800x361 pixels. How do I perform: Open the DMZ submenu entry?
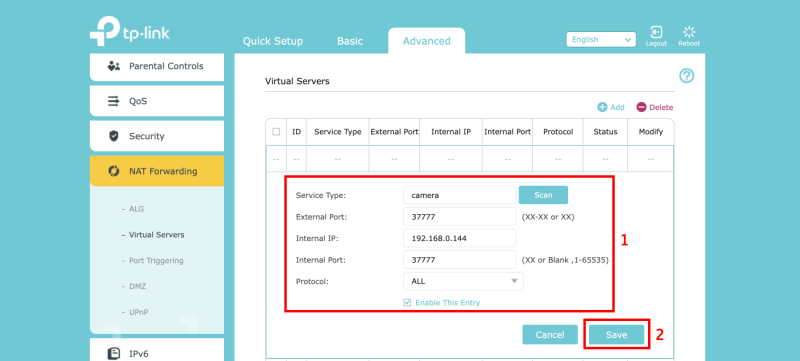tap(138, 287)
